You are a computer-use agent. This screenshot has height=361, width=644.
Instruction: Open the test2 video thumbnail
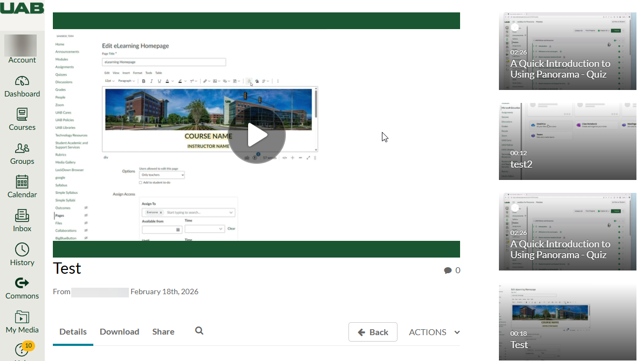coord(567,141)
